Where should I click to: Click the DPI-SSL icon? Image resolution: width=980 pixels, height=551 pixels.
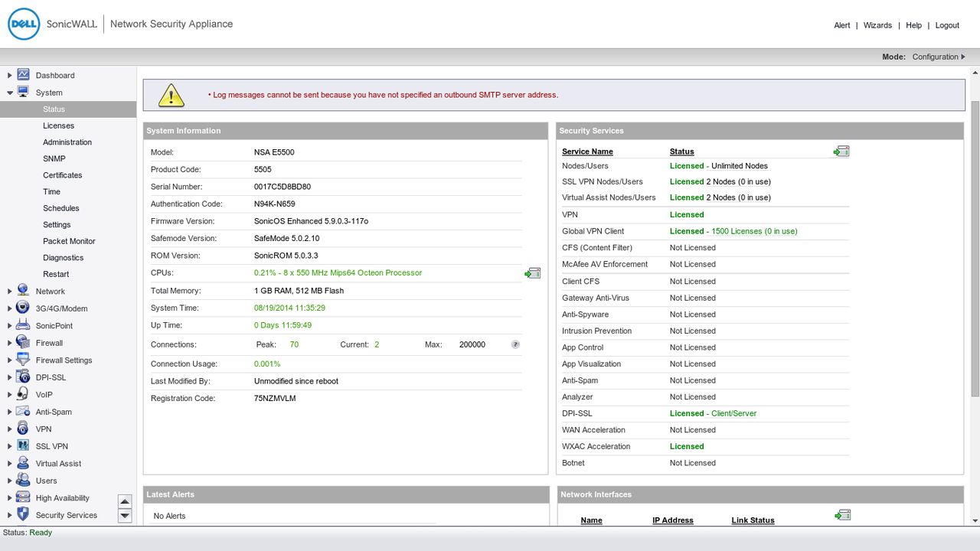23,377
